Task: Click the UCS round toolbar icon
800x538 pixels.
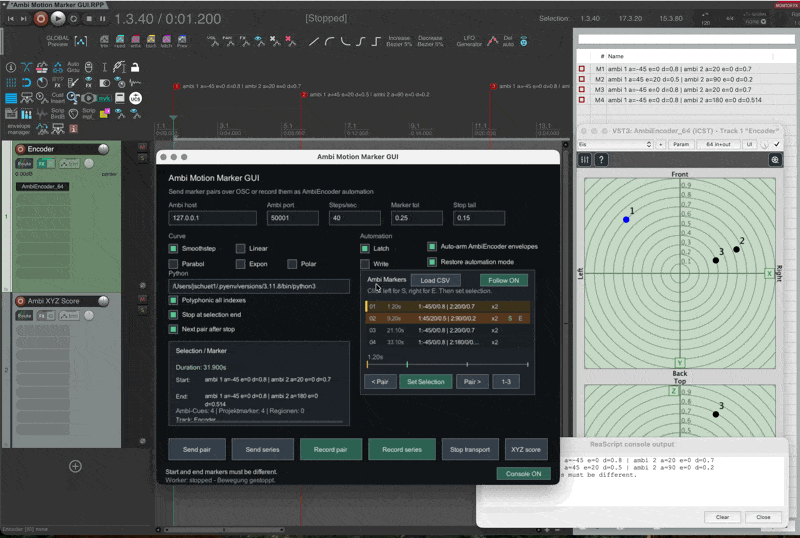Action: click(135, 98)
